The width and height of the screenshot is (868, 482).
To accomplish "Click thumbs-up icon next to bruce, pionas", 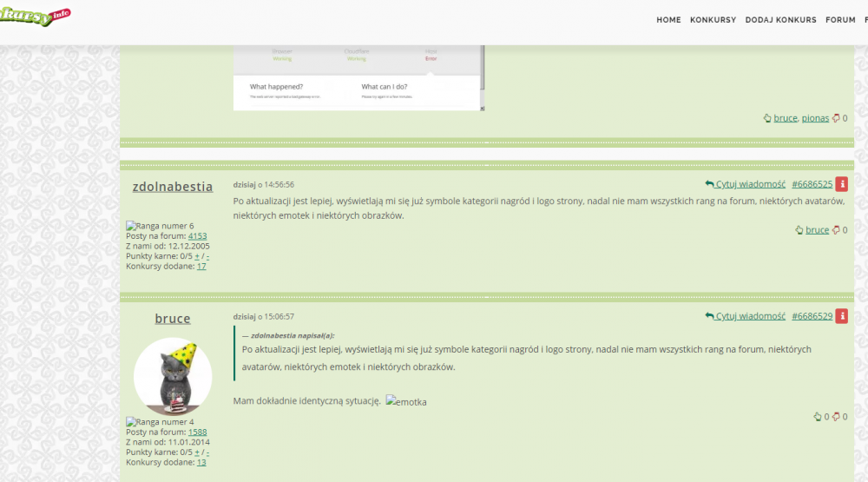I will [x=767, y=118].
